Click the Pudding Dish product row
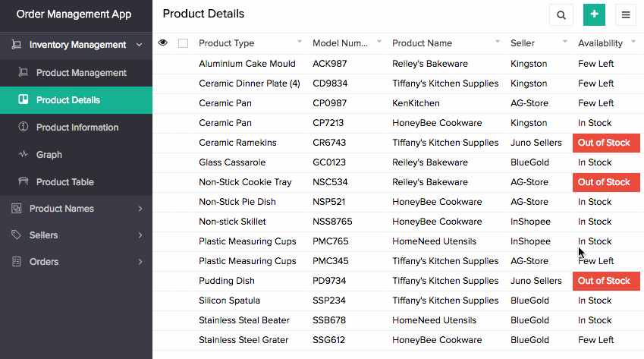The width and height of the screenshot is (644, 359). click(226, 281)
